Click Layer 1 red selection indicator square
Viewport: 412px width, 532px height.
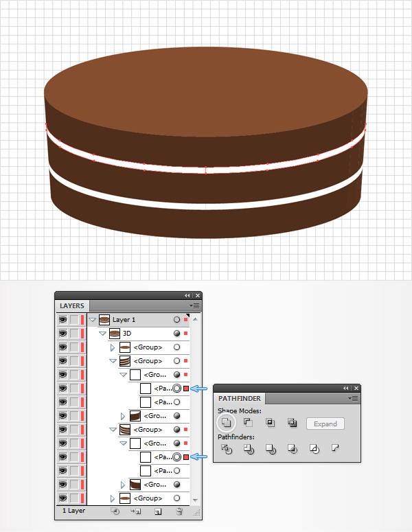[x=185, y=320]
